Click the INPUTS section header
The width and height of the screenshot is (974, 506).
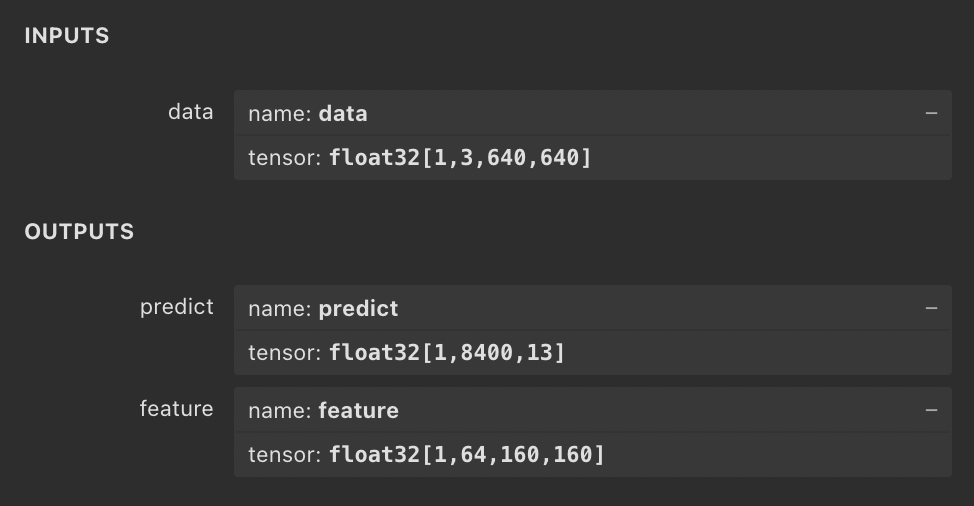coord(67,36)
